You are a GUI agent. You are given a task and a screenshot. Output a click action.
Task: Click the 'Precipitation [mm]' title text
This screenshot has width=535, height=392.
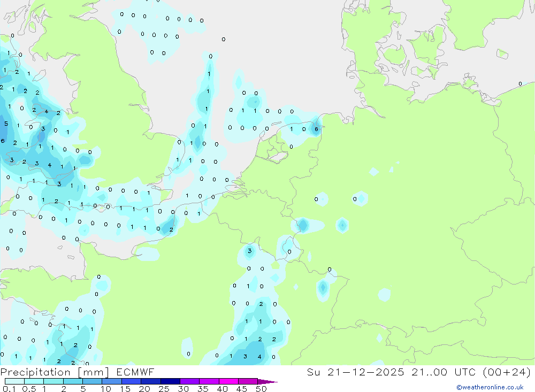click(x=55, y=372)
